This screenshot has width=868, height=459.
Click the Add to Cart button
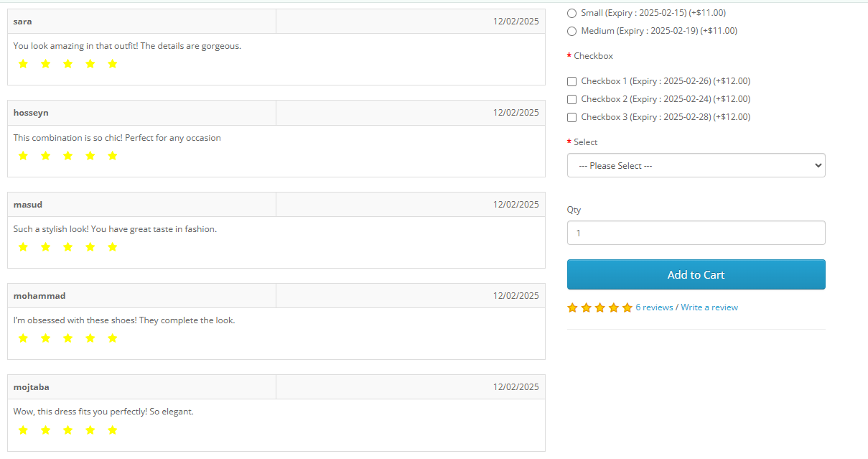[x=696, y=274]
